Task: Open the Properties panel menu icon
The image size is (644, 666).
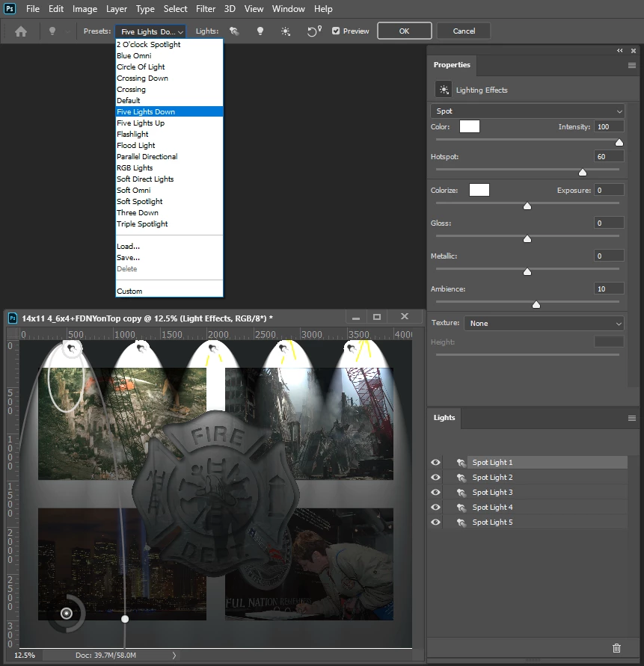Action: tap(632, 66)
